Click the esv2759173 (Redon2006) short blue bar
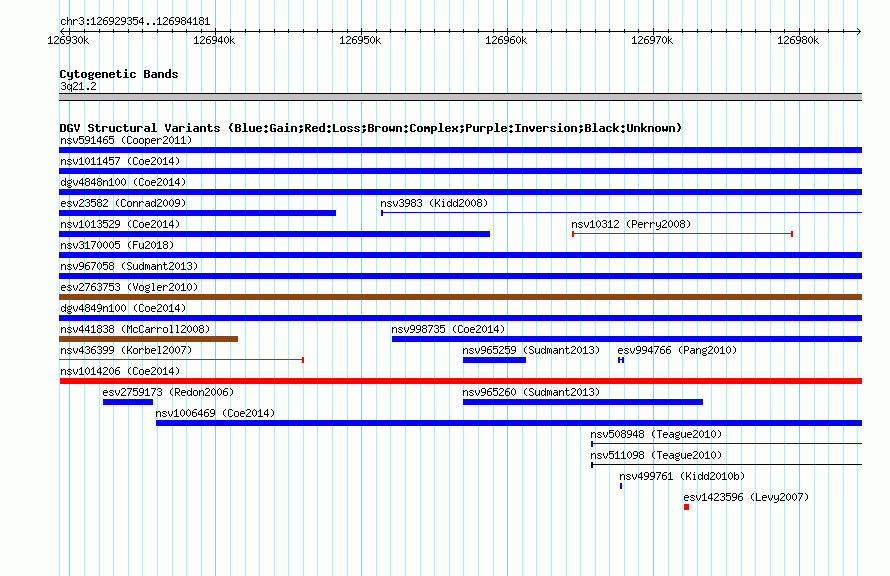Image resolution: width=890 pixels, height=576 pixels. tap(128, 402)
